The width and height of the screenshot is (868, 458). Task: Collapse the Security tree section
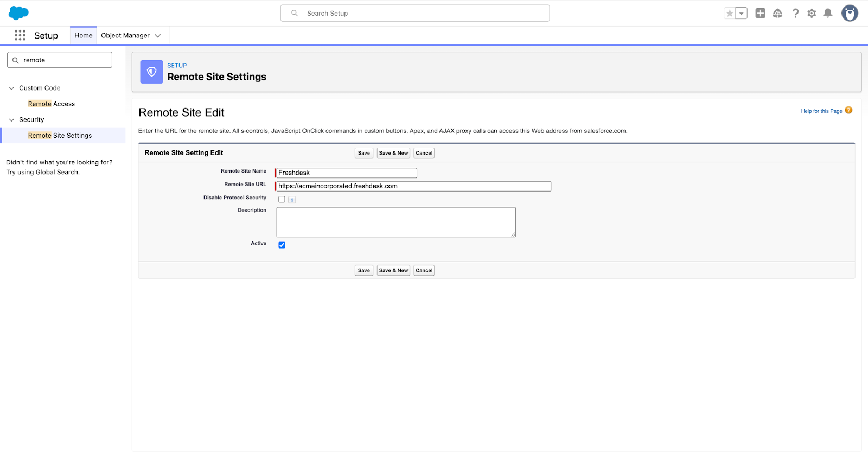click(11, 120)
